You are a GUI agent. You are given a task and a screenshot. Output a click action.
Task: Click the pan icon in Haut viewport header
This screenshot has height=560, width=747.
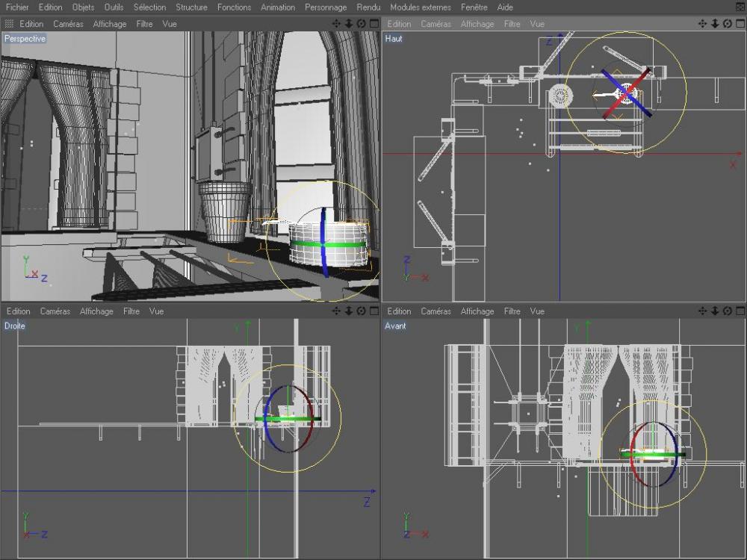[x=702, y=24]
